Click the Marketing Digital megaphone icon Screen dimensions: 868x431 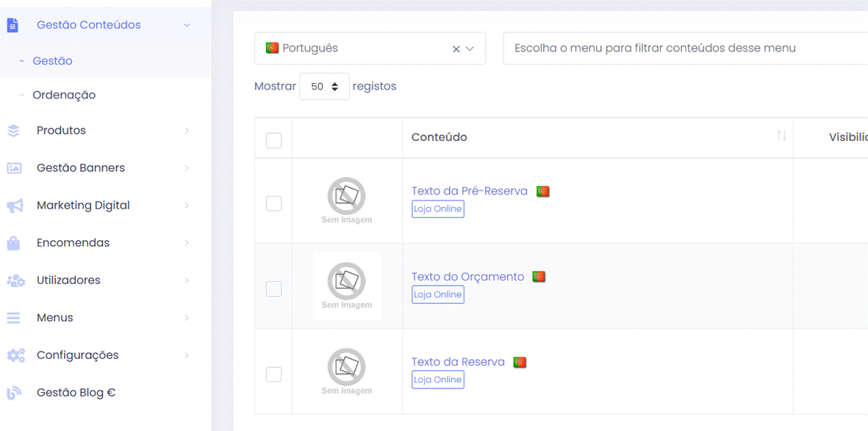[14, 206]
